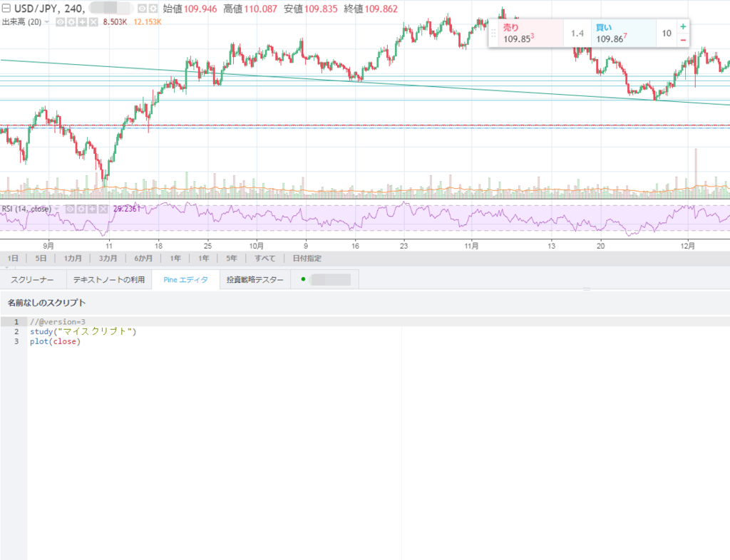Click the volume MA value 12.153K

(148, 22)
